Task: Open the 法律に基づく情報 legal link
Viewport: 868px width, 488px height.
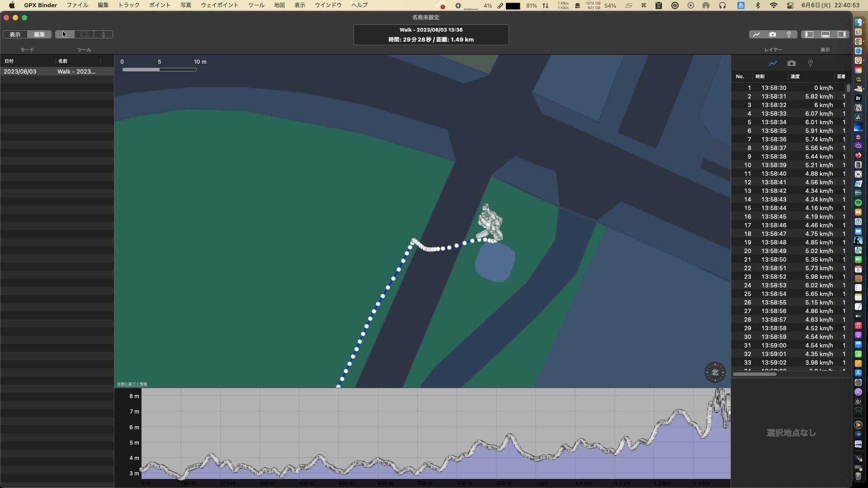Action: click(132, 384)
